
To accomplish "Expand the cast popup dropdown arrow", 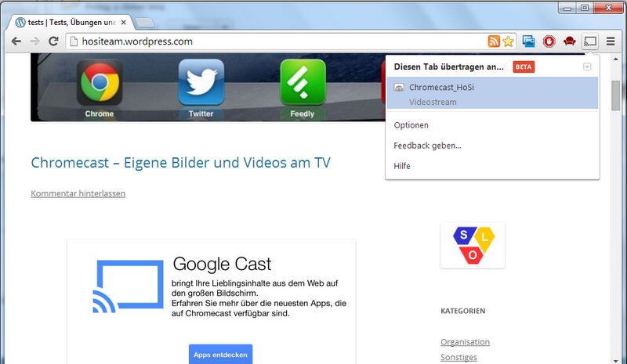I will (587, 67).
